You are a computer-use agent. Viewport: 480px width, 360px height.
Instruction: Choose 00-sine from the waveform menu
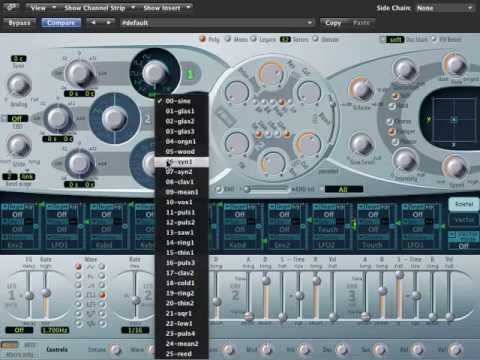tap(182, 101)
